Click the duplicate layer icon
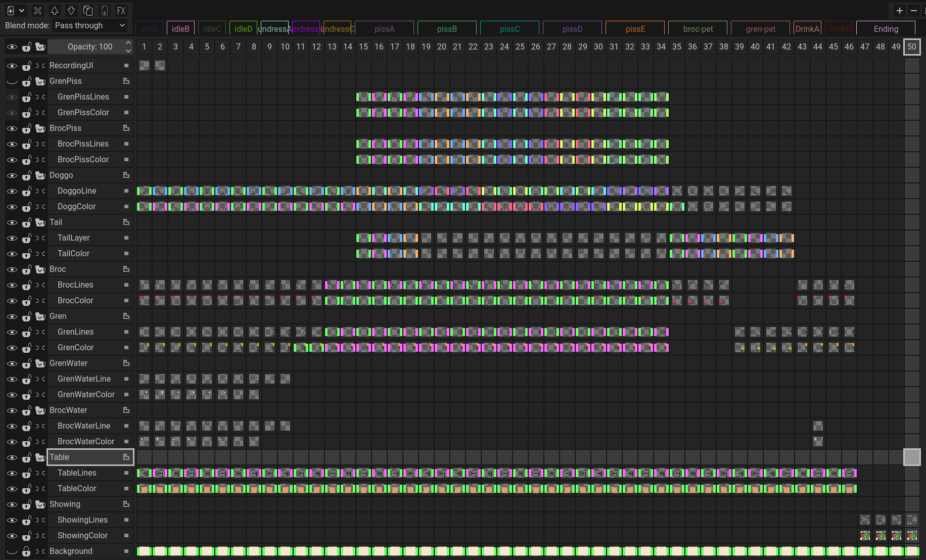The image size is (926, 560). click(x=88, y=11)
